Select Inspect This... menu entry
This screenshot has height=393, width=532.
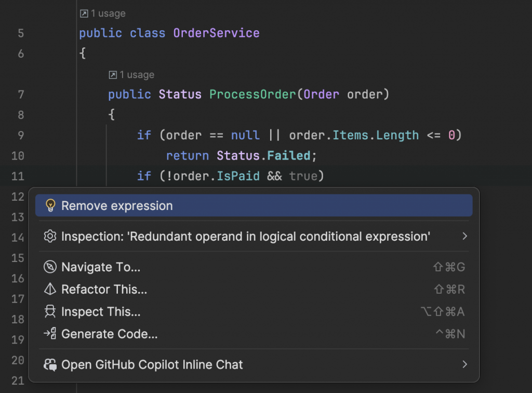coord(101,312)
